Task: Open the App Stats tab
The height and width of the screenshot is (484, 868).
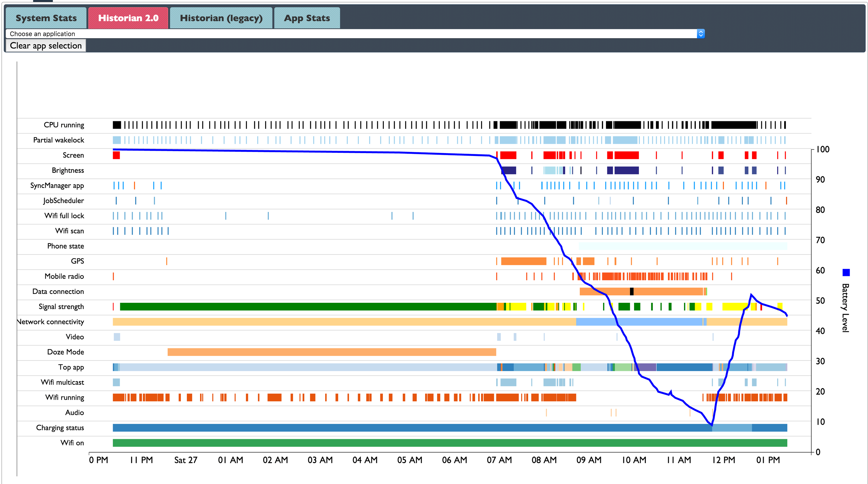Action: (x=306, y=18)
